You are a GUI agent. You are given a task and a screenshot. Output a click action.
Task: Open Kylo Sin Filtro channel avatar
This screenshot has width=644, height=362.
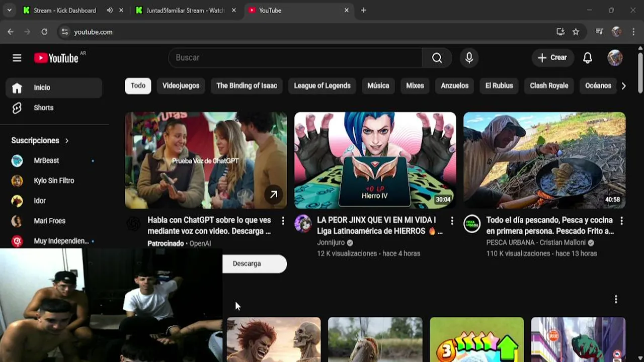click(x=17, y=180)
